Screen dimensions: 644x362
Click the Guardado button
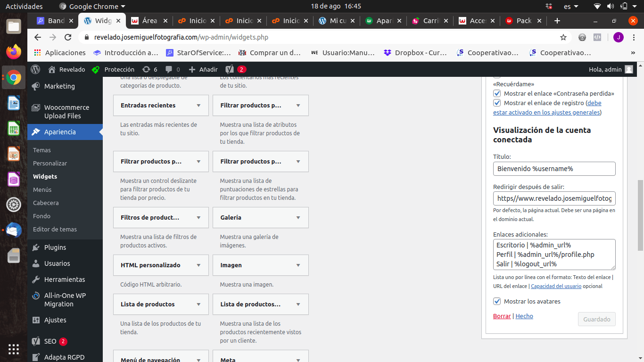(597, 319)
